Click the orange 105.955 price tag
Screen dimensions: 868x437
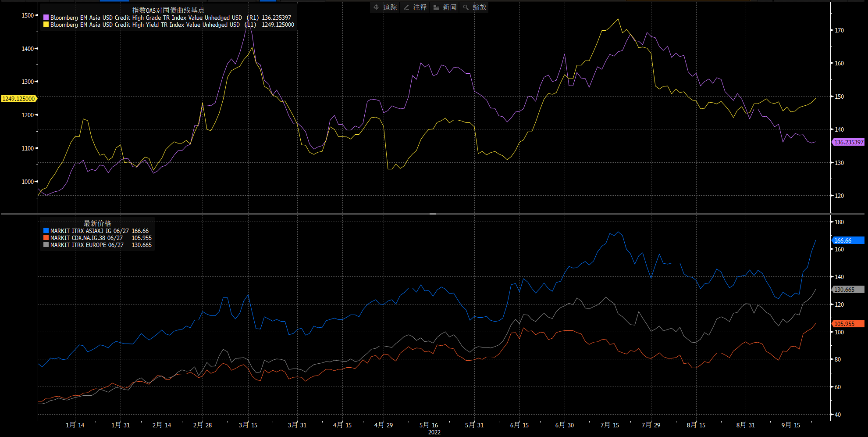click(x=848, y=324)
